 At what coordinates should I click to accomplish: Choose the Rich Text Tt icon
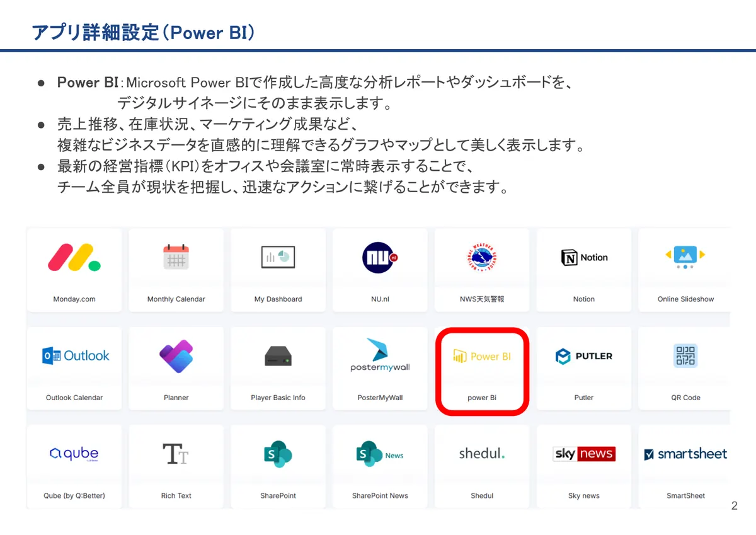176,454
